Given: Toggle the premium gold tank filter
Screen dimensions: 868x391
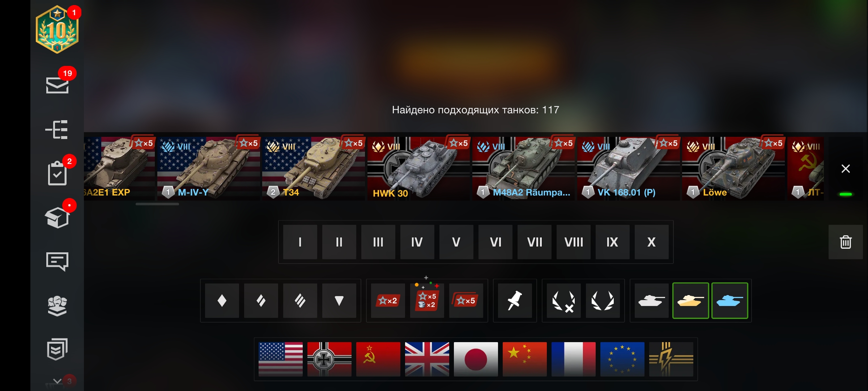Looking at the screenshot, I should click(x=690, y=300).
